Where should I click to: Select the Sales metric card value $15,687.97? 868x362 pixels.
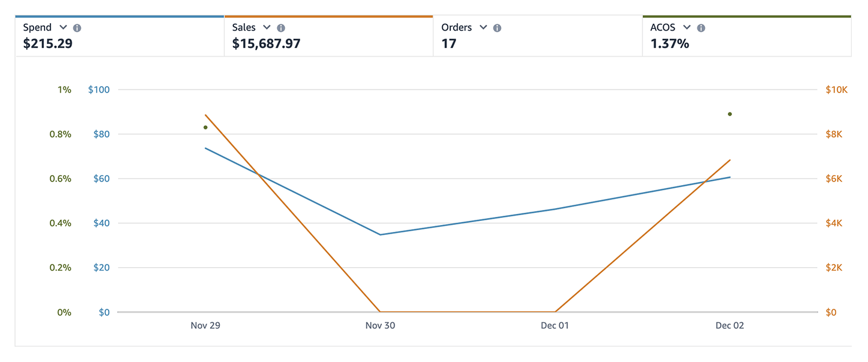coord(266,43)
